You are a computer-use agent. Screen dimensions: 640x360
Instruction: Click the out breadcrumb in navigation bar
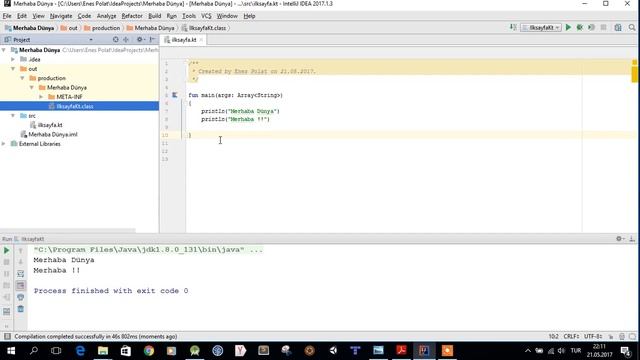[69, 28]
